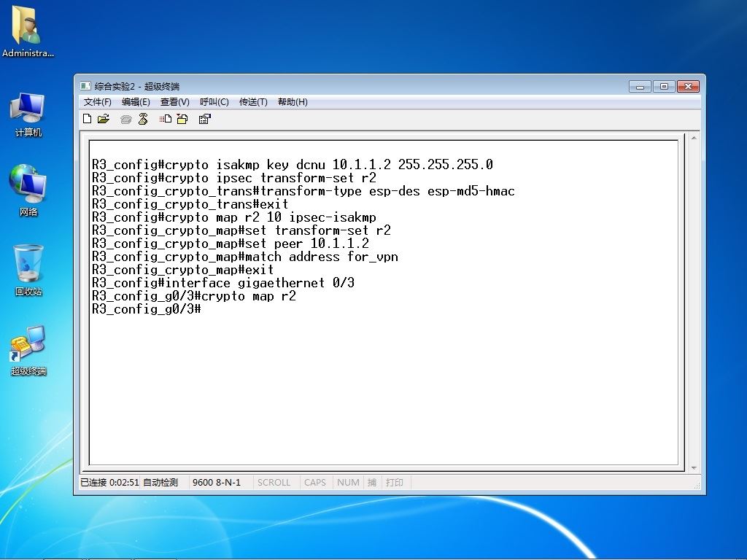Click the 'crypto ipsec transform-set r2' line

click(x=234, y=178)
